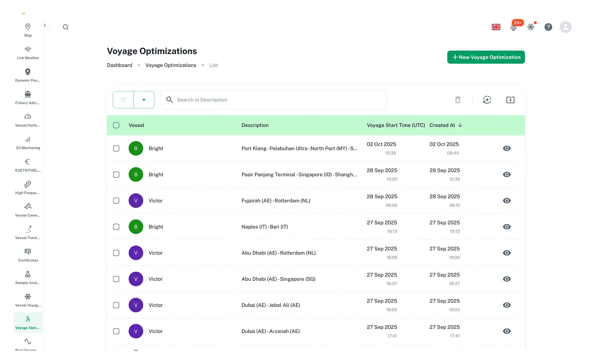Image resolution: width=601 pixels, height=364 pixels.
Task: Open user profile avatar
Action: [566, 27]
